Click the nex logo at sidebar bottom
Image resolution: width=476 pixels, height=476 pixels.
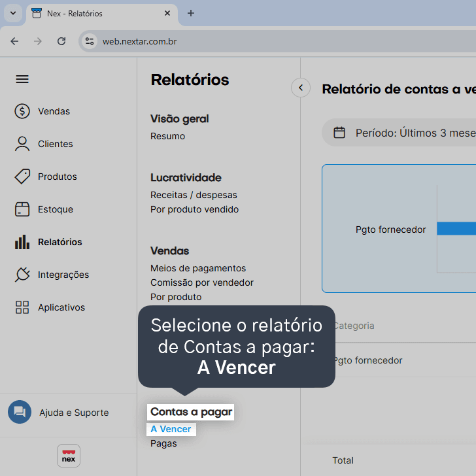pos(69,456)
